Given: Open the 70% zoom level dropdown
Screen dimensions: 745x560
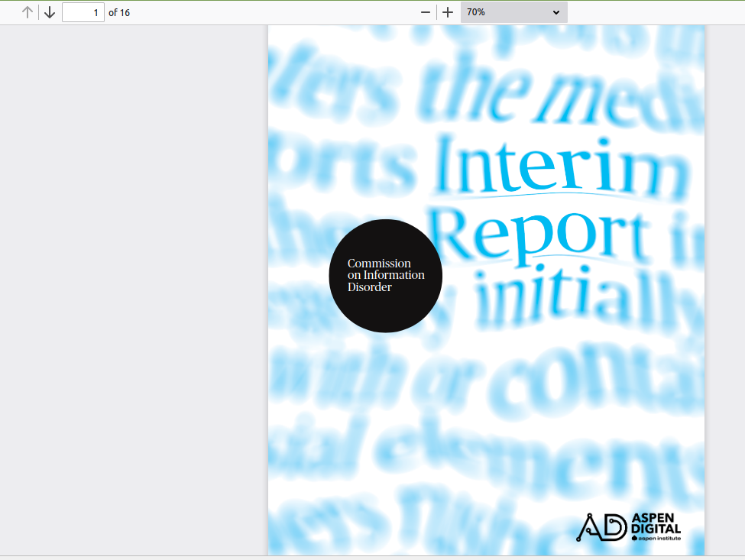Looking at the screenshot, I should tap(514, 12).
